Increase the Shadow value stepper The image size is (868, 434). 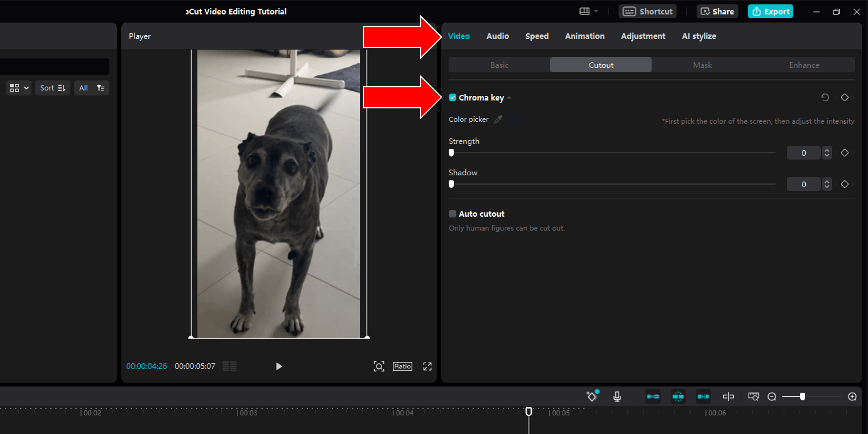coord(827,181)
